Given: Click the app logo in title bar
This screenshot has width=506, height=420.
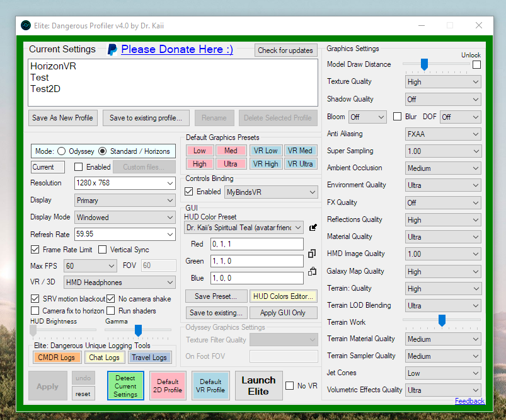Looking at the screenshot, I should (x=26, y=25).
